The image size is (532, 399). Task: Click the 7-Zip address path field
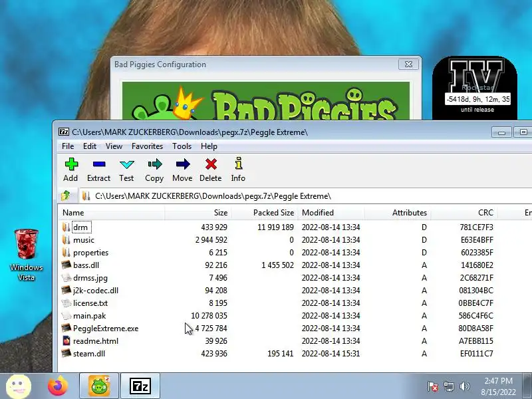[305, 196]
